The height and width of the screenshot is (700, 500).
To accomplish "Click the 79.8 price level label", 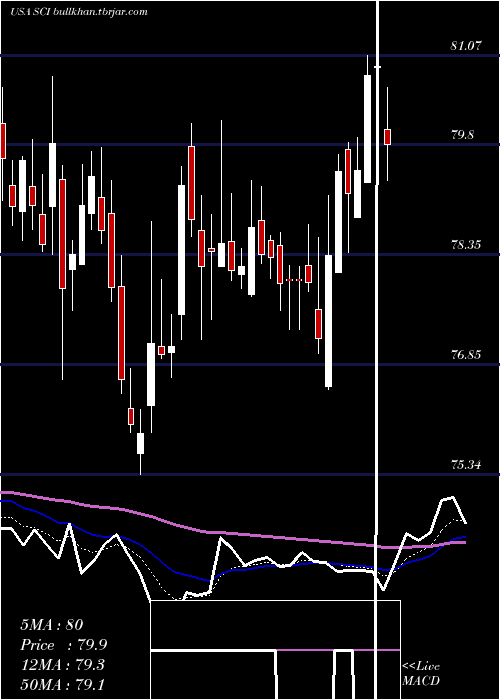I will pos(462,134).
